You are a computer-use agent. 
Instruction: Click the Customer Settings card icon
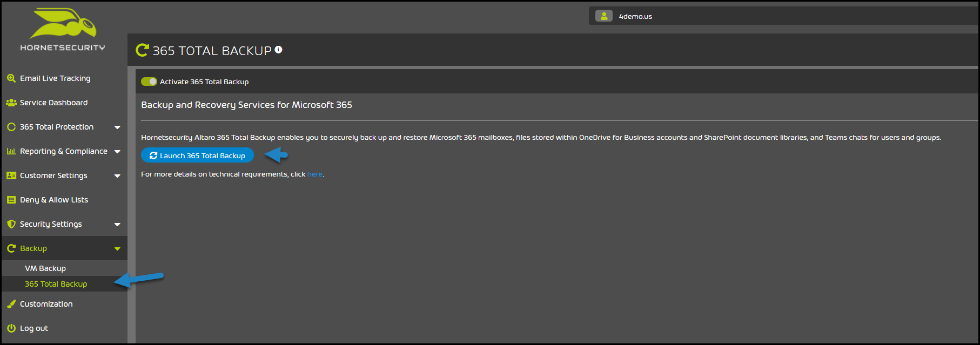[x=11, y=175]
